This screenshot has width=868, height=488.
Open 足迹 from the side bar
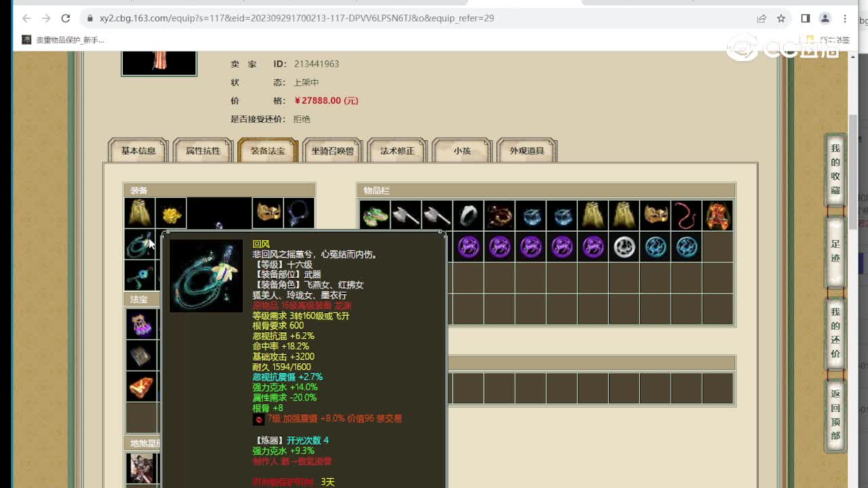click(x=835, y=251)
